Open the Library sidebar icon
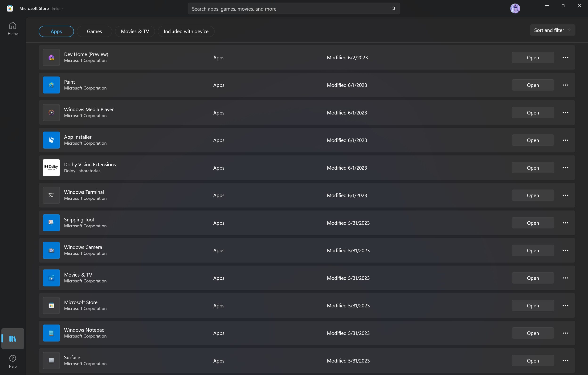The height and width of the screenshot is (375, 588). click(x=12, y=338)
